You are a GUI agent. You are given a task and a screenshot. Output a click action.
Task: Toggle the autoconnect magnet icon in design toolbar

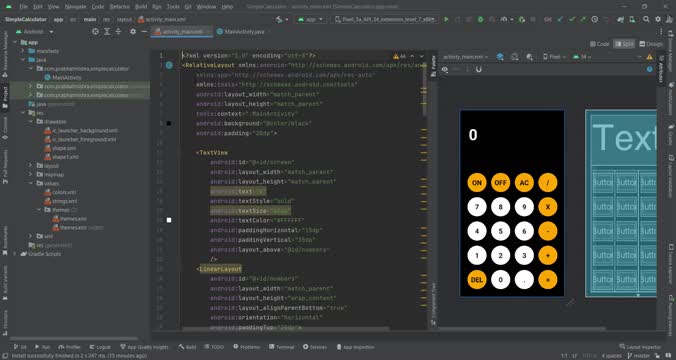tap(479, 69)
